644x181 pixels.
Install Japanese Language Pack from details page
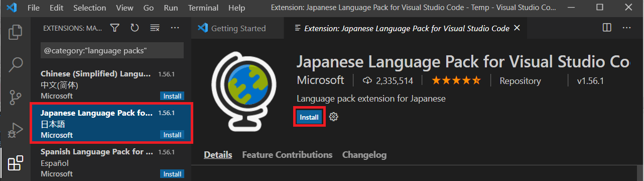tap(309, 117)
